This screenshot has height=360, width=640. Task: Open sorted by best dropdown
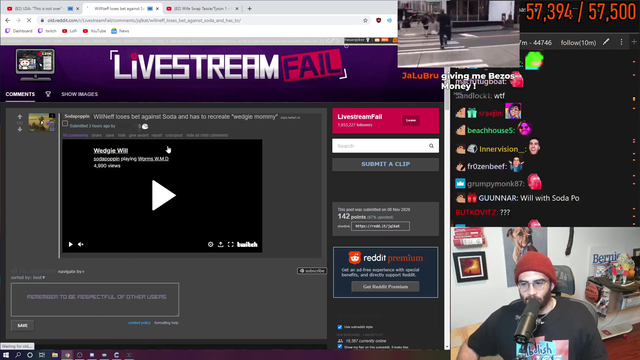coord(28,278)
